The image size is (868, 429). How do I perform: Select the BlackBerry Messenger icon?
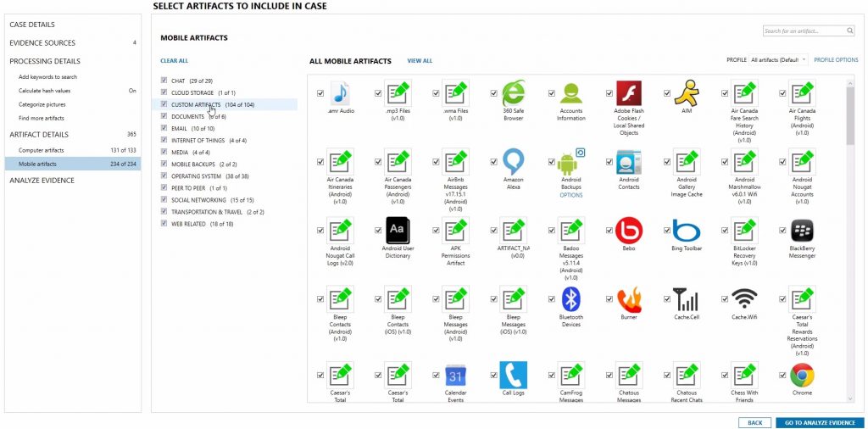click(x=802, y=231)
